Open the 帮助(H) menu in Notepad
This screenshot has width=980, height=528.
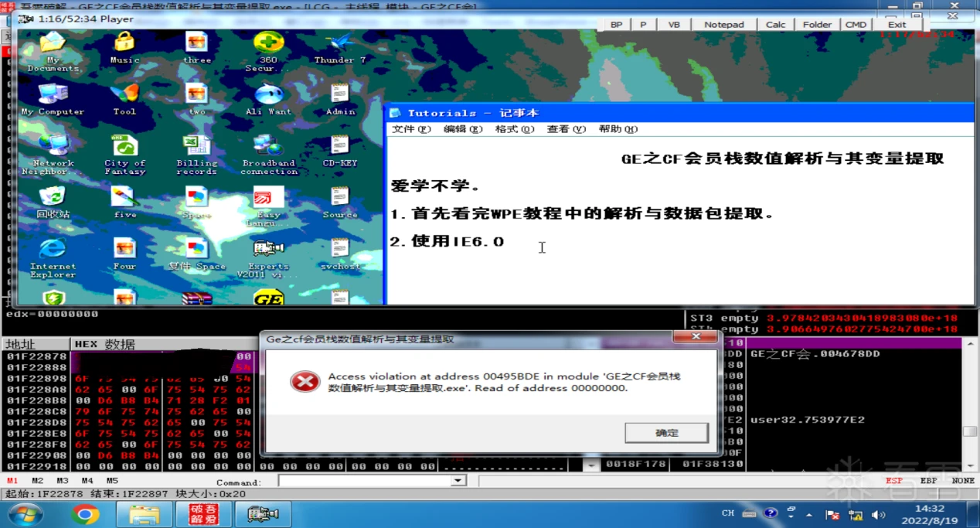(618, 129)
